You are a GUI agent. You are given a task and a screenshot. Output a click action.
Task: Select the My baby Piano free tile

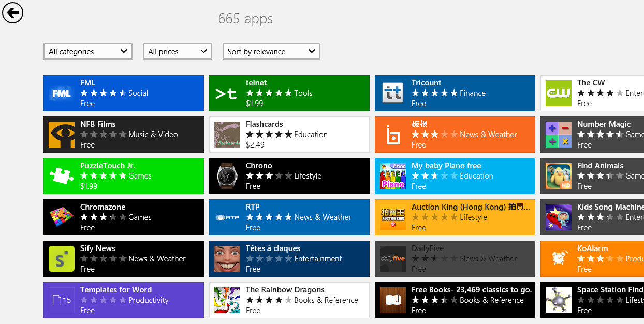pos(455,176)
